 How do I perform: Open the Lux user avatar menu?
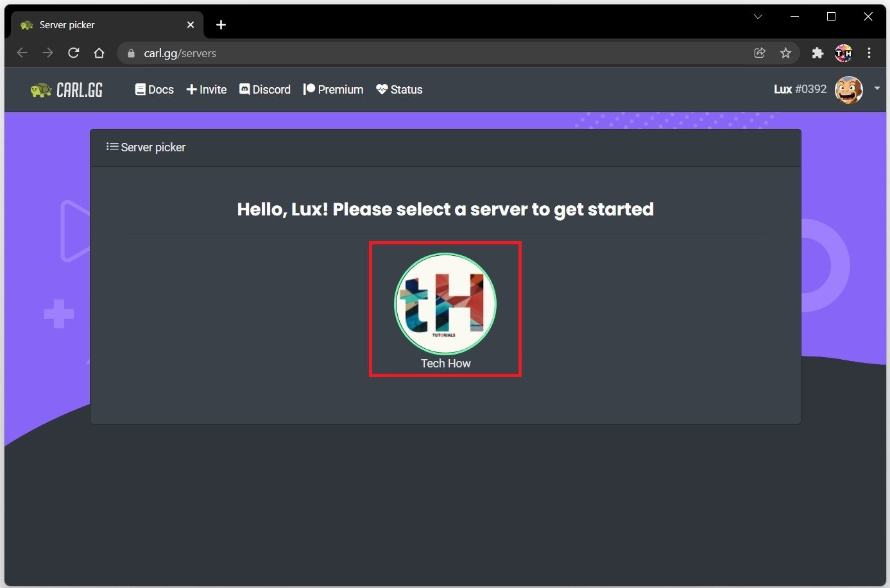tap(848, 90)
